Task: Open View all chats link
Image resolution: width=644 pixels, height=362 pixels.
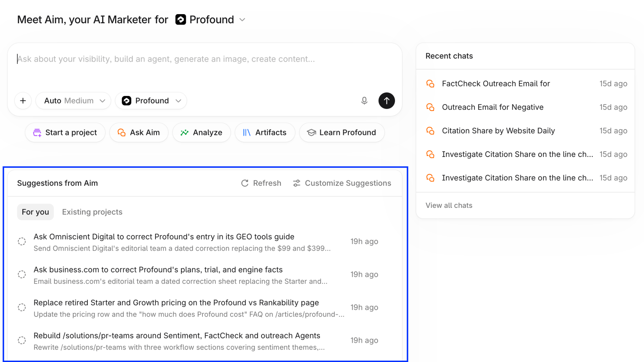Action: [x=449, y=205]
